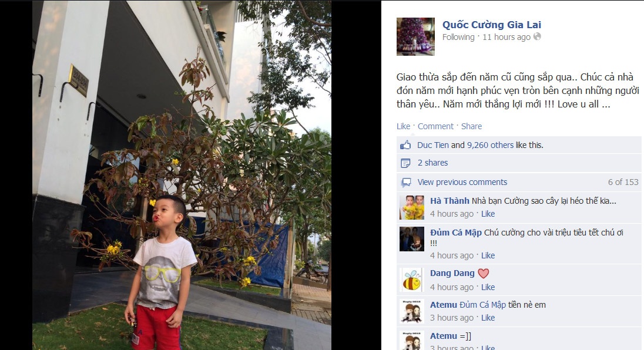Like Dang Dang's heart comment

(488, 287)
